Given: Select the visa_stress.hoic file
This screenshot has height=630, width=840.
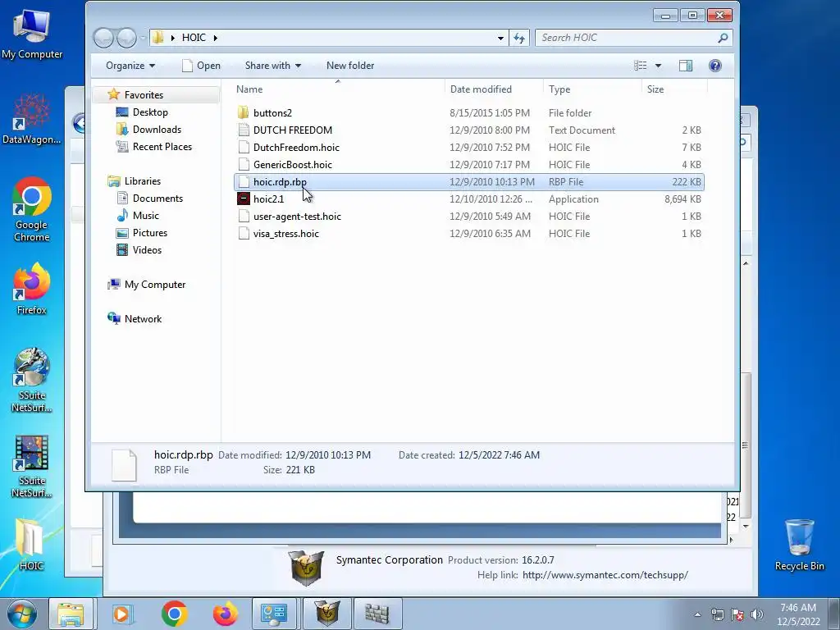Looking at the screenshot, I should coord(468,234).
